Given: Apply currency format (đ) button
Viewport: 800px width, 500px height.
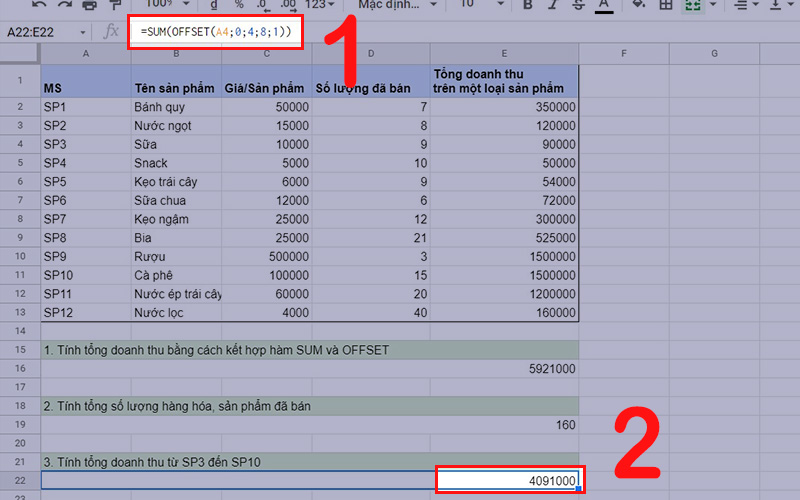Looking at the screenshot, I should click(214, 5).
